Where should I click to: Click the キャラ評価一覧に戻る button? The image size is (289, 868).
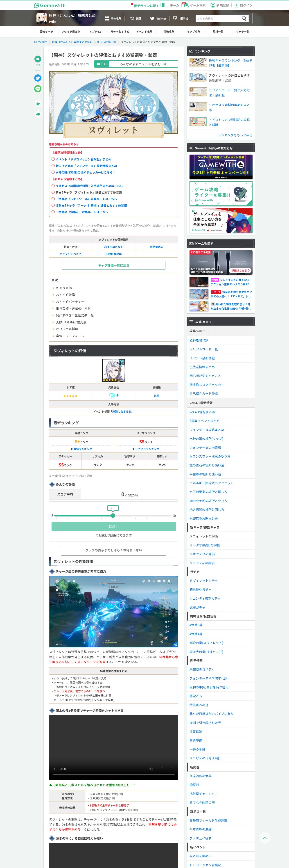point(114,265)
